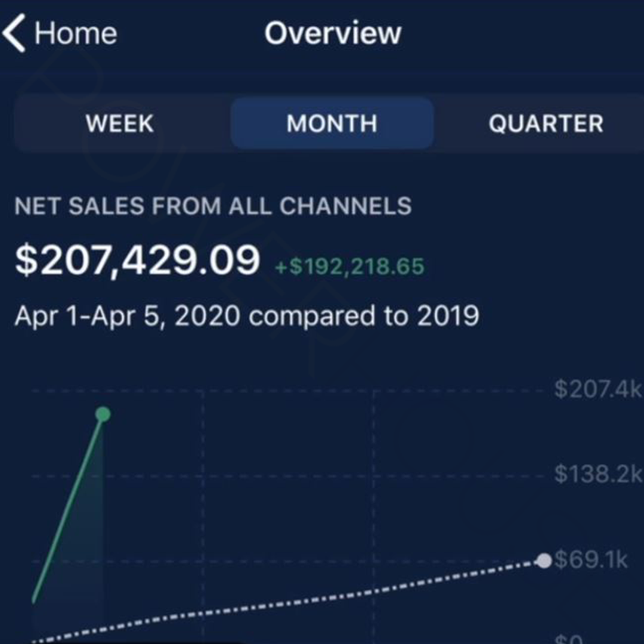Tap the $207.4k axis label
Screen dimensions: 644x644
(598, 390)
